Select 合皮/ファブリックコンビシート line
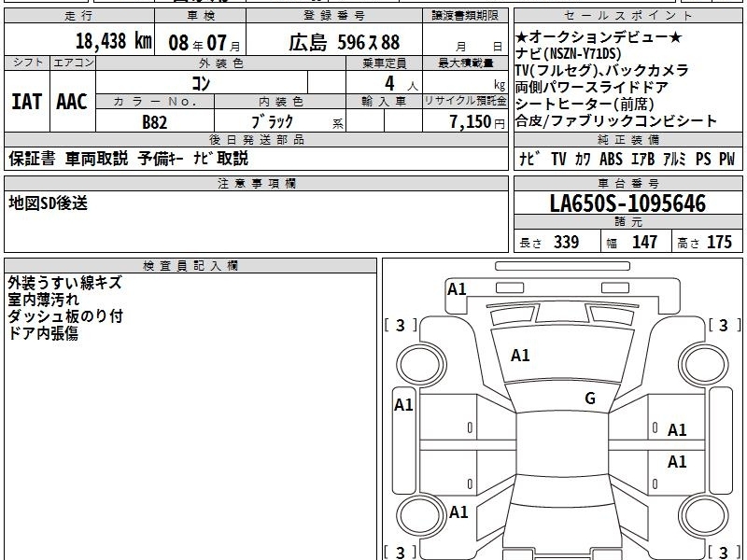The width and height of the screenshot is (747, 560). (x=616, y=121)
